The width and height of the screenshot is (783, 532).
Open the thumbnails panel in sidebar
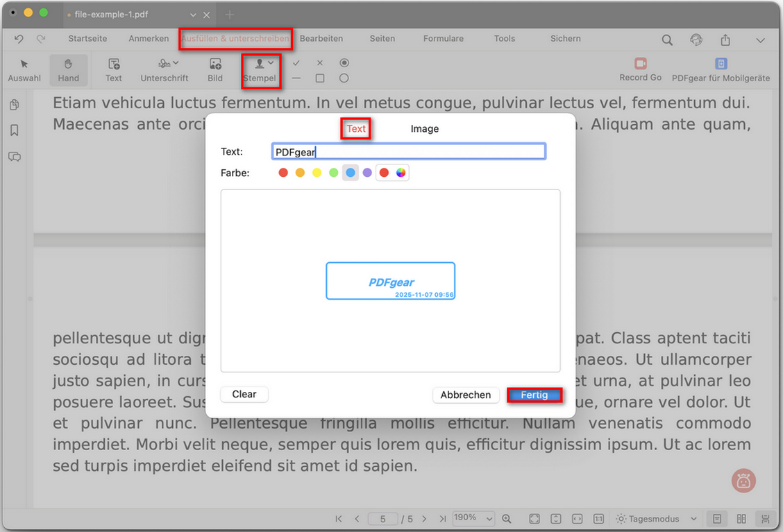click(15, 105)
